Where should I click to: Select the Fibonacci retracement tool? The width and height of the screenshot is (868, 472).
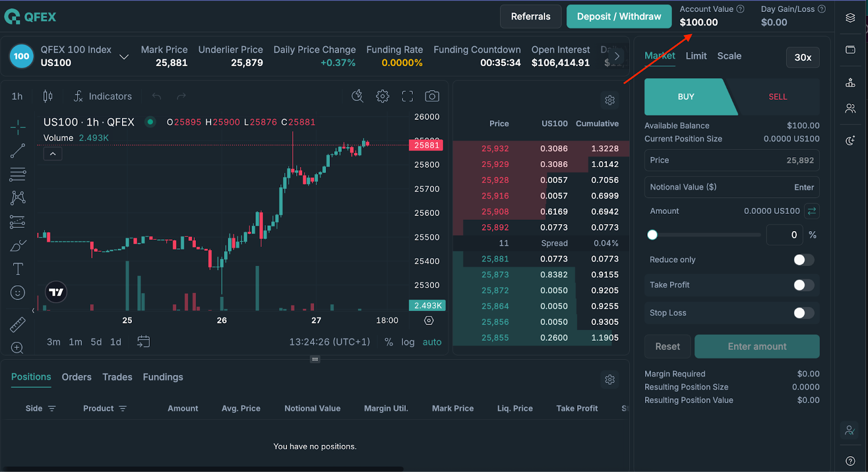coord(18,174)
